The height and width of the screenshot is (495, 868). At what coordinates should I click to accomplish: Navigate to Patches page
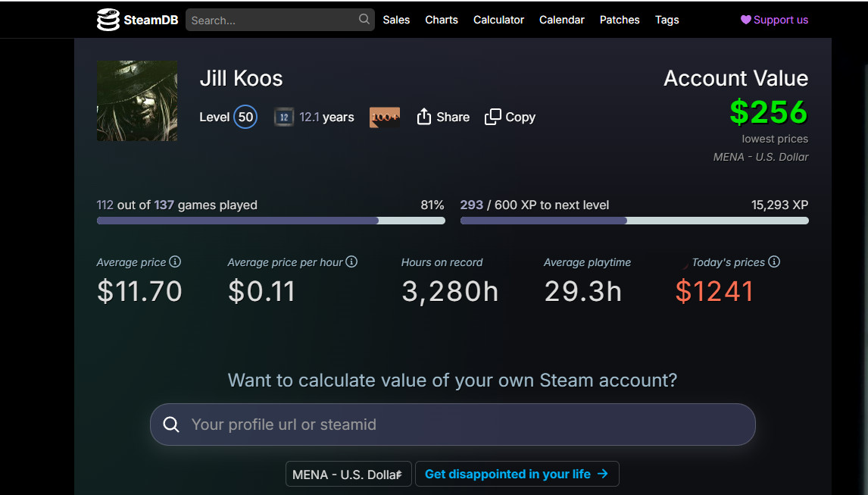coord(620,20)
